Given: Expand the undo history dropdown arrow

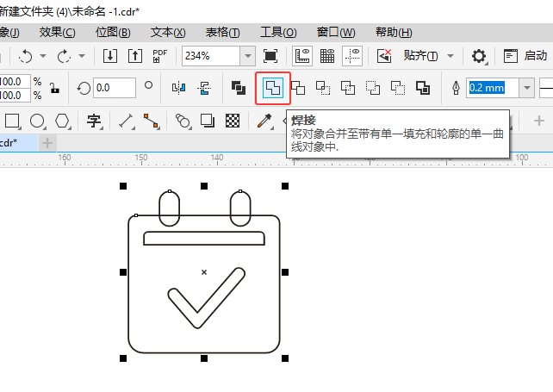Looking at the screenshot, I should [x=43, y=56].
